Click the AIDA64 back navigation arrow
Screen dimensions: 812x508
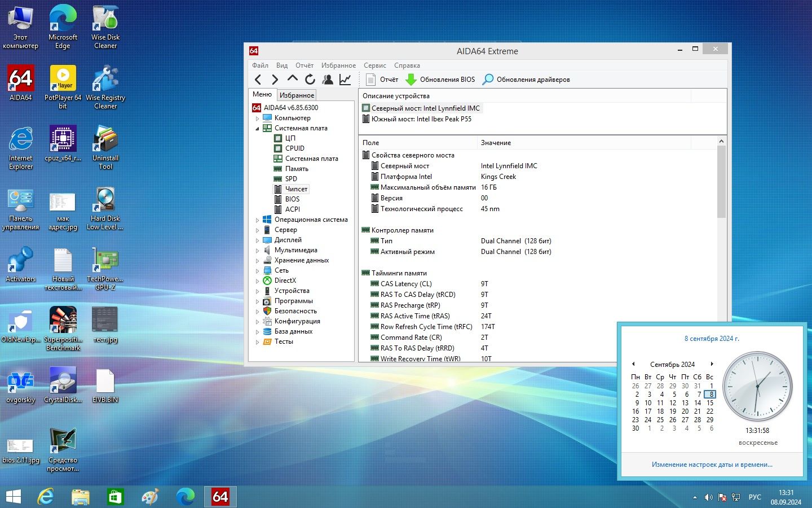coord(258,80)
